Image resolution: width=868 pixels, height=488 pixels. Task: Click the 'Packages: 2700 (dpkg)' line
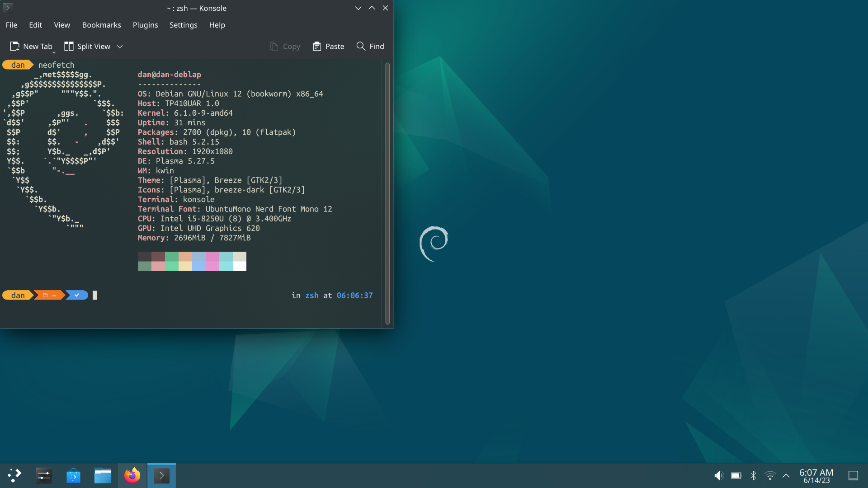click(x=217, y=132)
